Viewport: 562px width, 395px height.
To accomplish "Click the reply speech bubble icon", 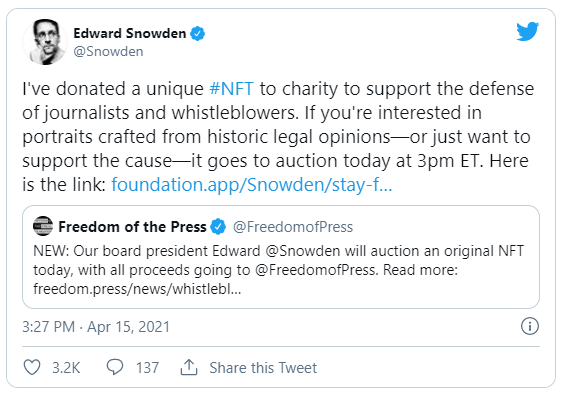I will point(115,367).
